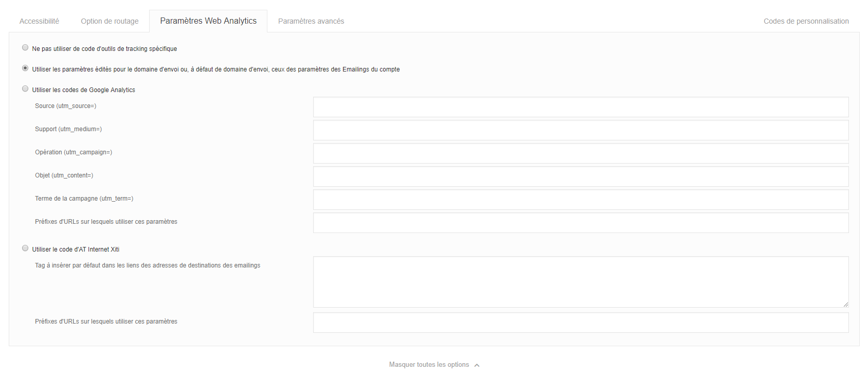Click 'Masquer toutes les options' link
The width and height of the screenshot is (868, 374).
point(429,365)
